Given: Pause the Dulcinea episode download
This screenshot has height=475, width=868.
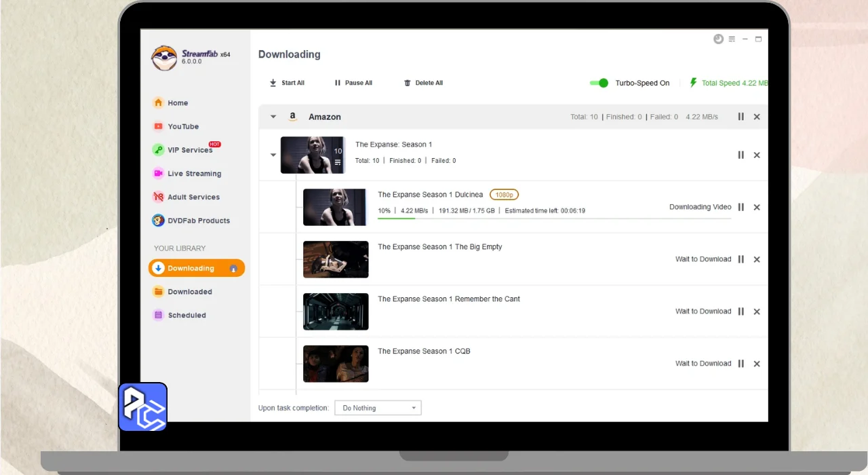Looking at the screenshot, I should [741, 207].
